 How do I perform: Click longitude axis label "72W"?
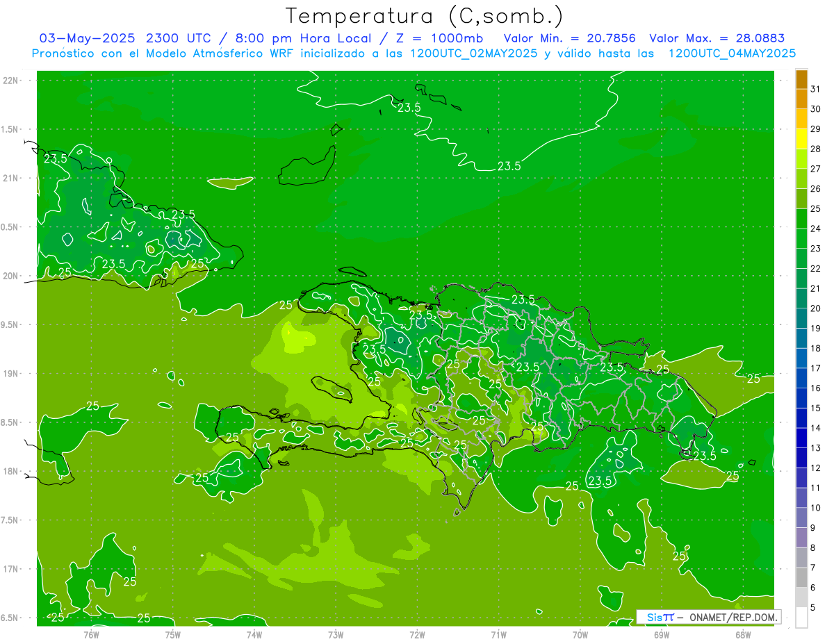click(417, 634)
